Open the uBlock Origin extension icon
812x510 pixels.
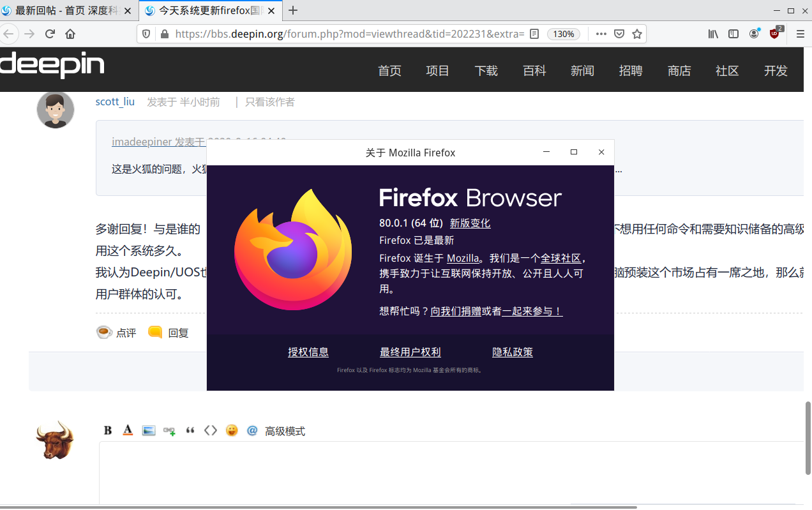[775, 34]
